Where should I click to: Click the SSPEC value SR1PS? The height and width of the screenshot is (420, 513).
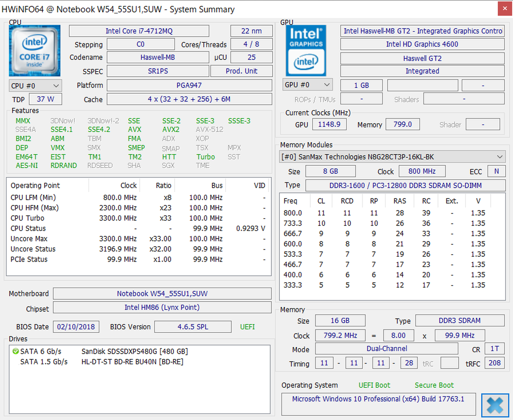point(158,71)
